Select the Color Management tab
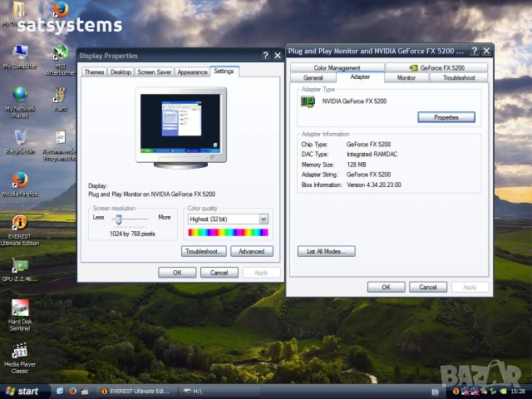Image resolution: width=532 pixels, height=399 pixels. (x=337, y=67)
